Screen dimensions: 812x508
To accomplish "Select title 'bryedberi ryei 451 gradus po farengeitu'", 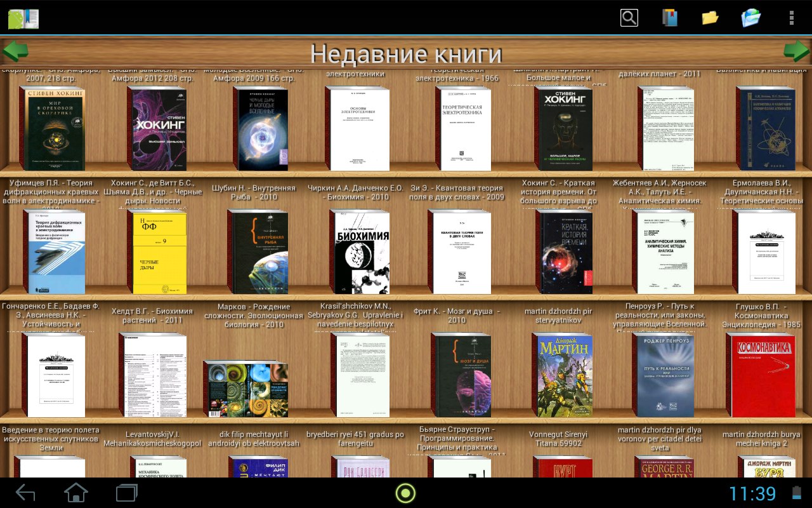I will click(x=355, y=439).
